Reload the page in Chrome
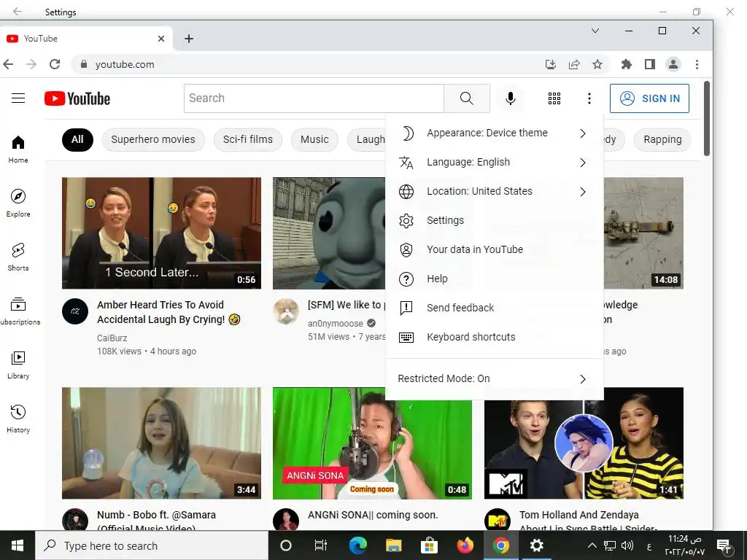The width and height of the screenshot is (747, 560). click(55, 64)
